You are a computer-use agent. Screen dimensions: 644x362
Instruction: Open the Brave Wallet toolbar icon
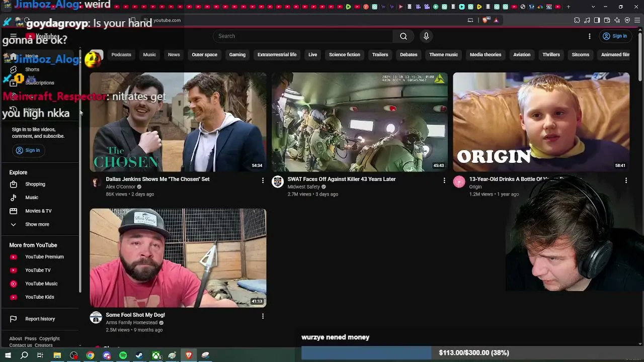[607, 20]
